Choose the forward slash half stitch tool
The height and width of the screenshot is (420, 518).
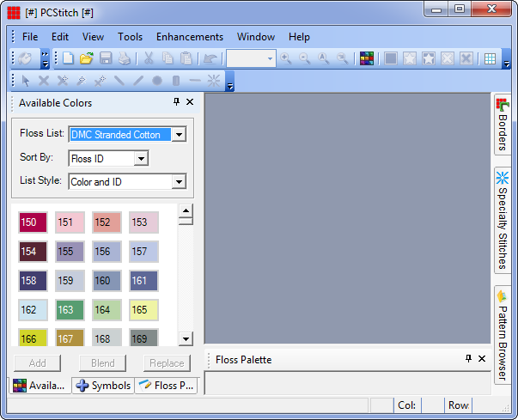click(x=138, y=80)
